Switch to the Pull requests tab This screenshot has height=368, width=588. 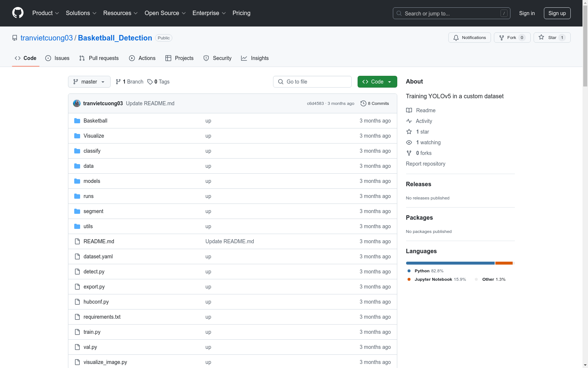(99, 58)
